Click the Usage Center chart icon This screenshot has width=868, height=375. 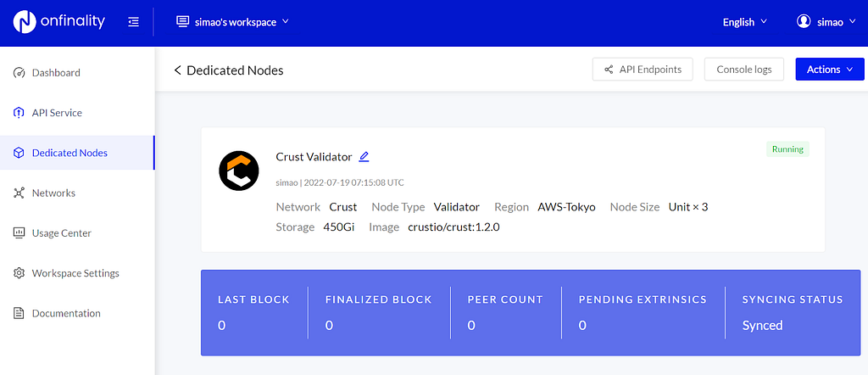19,233
